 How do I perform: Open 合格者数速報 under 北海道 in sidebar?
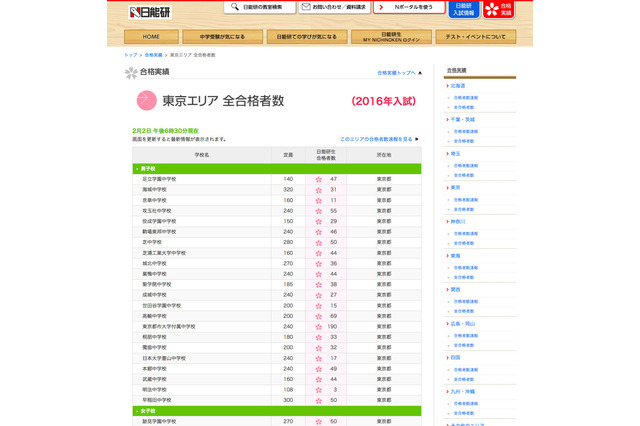point(466,98)
